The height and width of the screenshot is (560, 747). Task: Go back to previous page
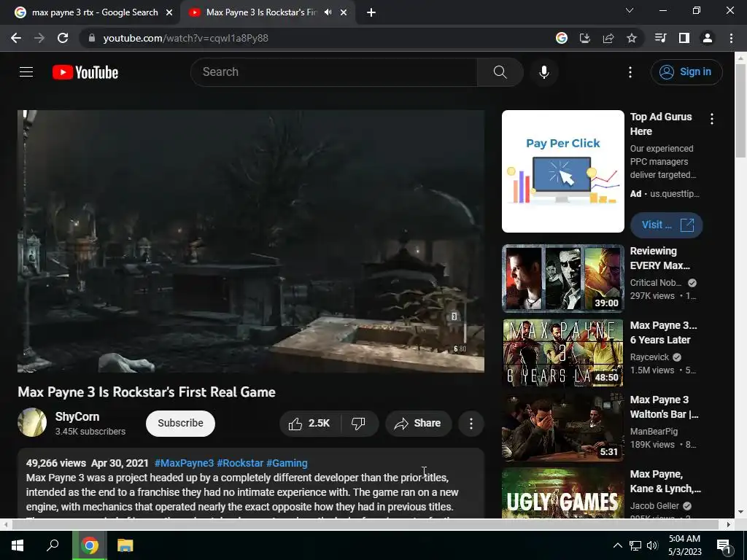(16, 38)
